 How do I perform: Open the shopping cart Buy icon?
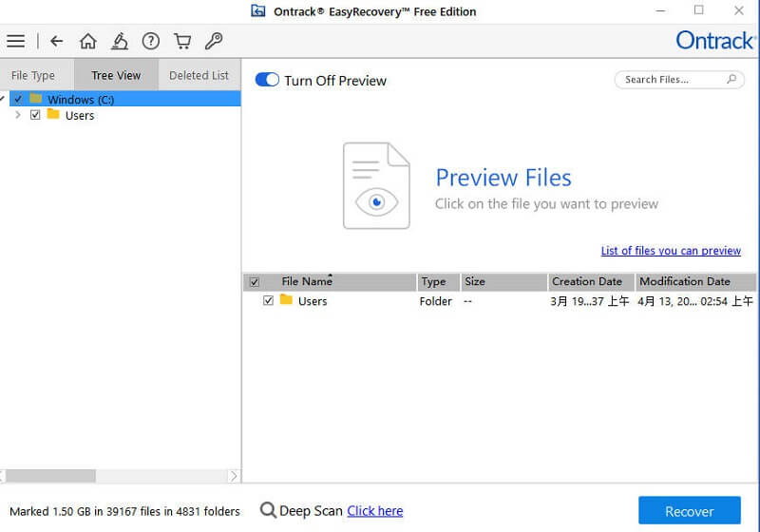[x=182, y=41]
